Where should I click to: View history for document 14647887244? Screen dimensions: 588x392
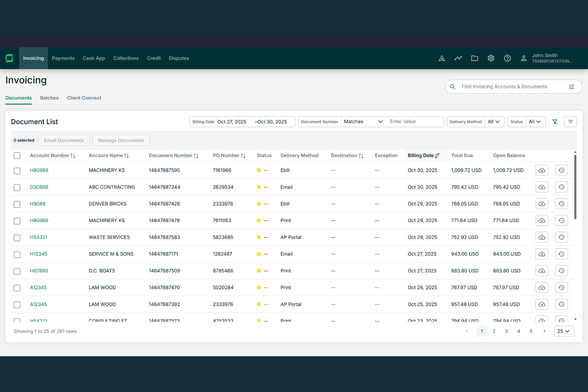561,187
